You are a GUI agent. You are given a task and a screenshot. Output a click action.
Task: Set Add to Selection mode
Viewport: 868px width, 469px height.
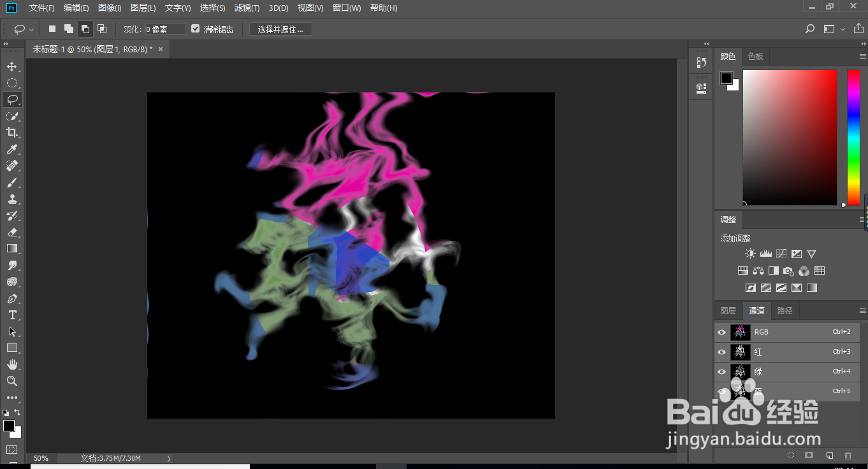(x=69, y=29)
